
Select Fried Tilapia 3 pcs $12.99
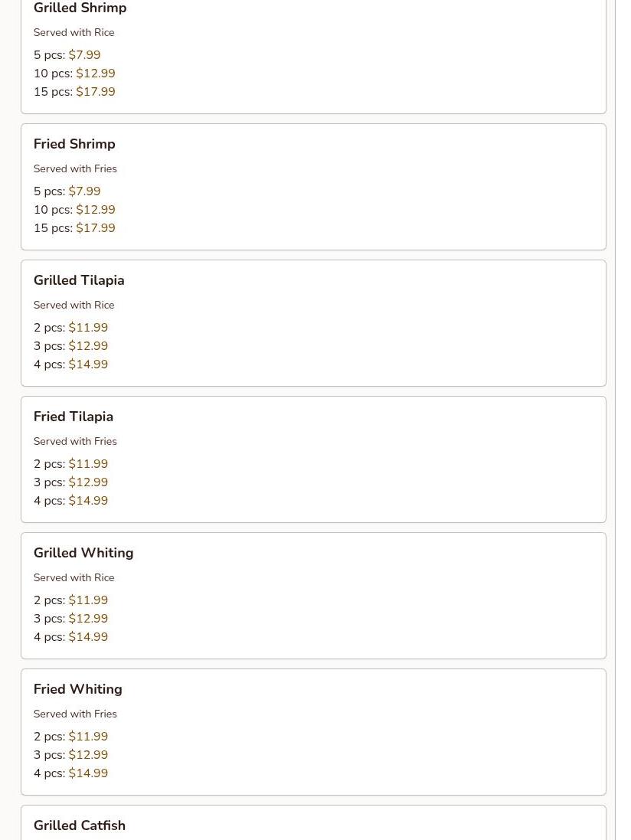(x=70, y=482)
